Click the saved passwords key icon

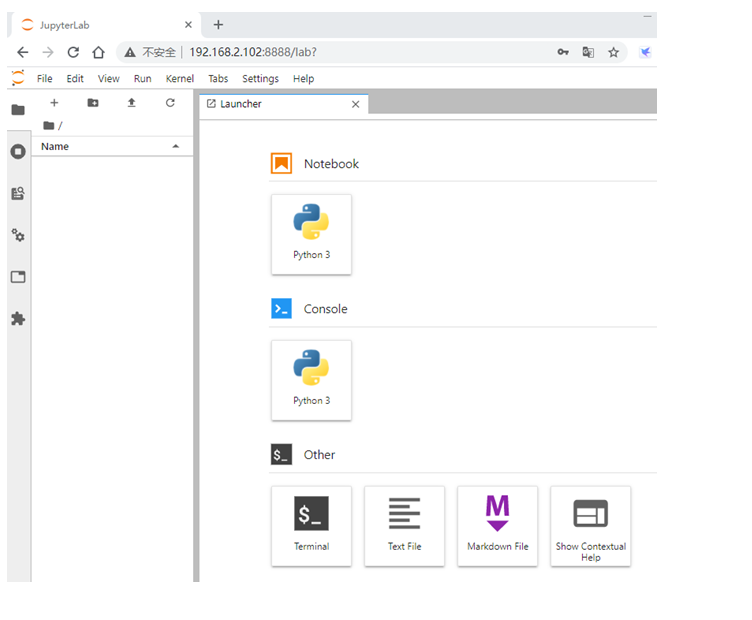coord(563,52)
